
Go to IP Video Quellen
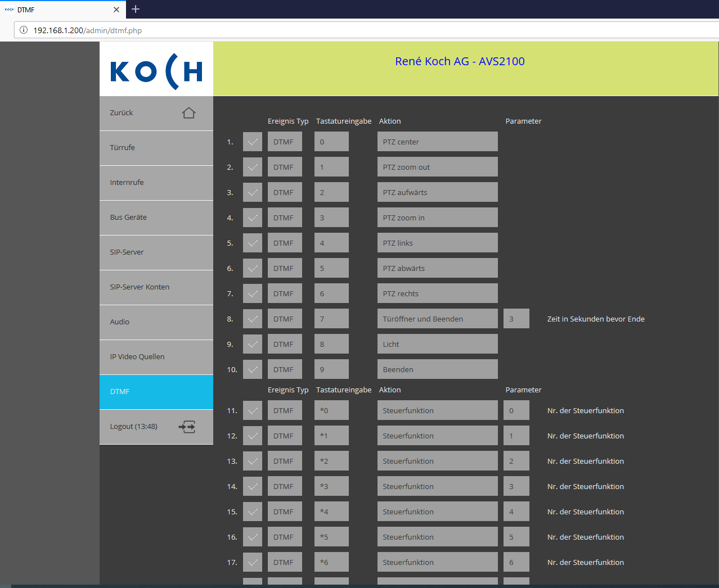coord(156,357)
